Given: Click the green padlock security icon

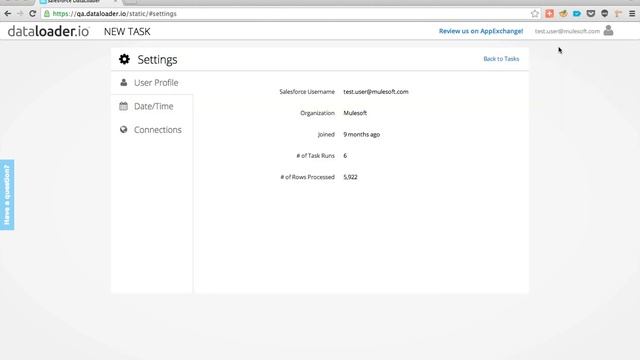Looking at the screenshot, I should [x=47, y=13].
